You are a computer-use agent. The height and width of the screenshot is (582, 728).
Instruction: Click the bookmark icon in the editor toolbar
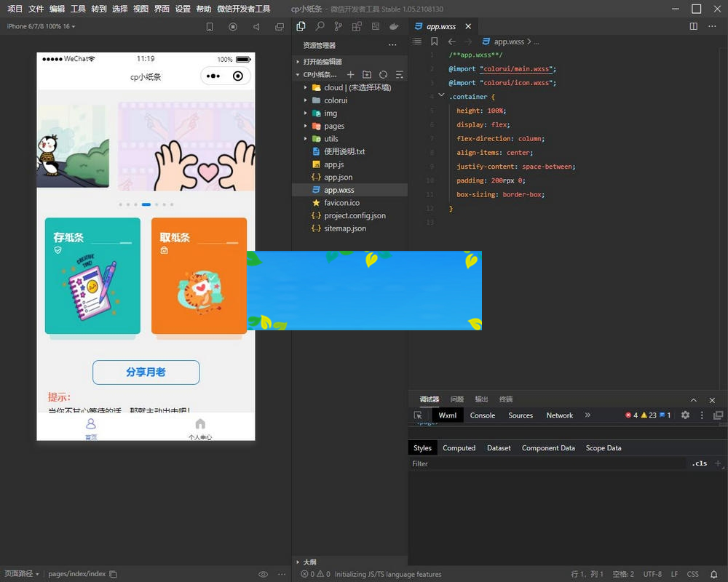pos(435,41)
